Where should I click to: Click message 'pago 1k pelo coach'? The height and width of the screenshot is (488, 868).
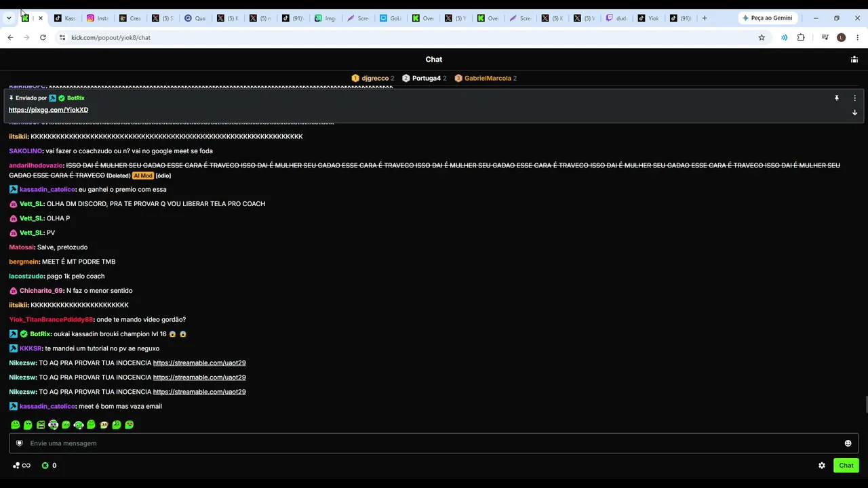pyautogui.click(x=75, y=277)
